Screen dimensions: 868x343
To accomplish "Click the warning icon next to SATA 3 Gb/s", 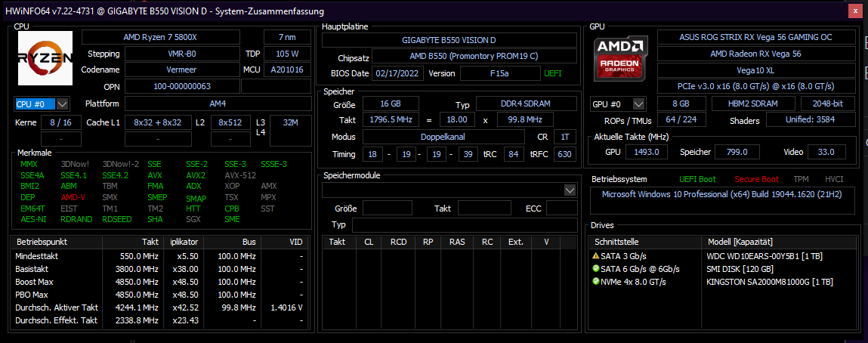I will pos(595,256).
